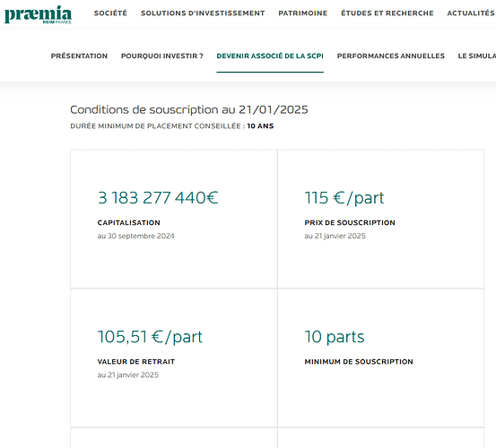Click the Conditions de souscription heading

click(x=189, y=109)
